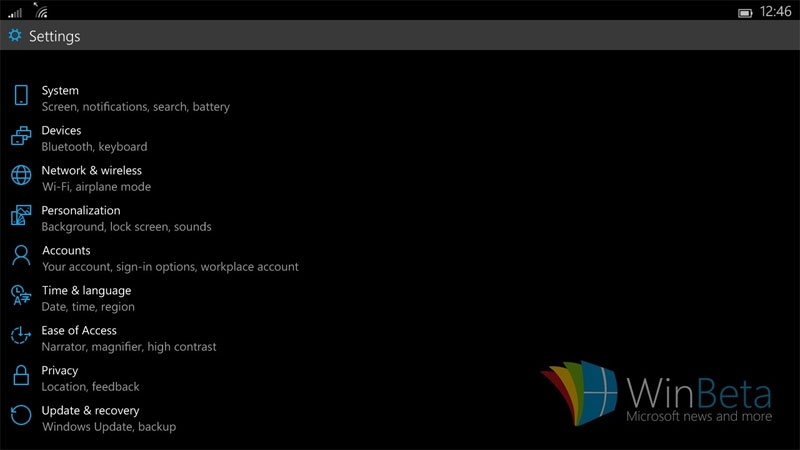The width and height of the screenshot is (800, 450).
Task: Open Personalization category text
Action: tap(80, 211)
